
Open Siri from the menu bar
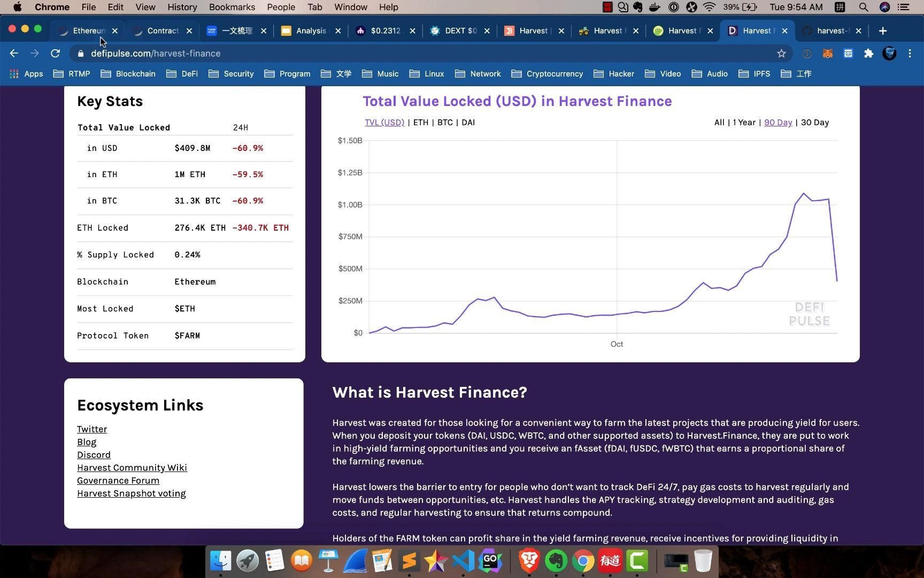click(884, 7)
